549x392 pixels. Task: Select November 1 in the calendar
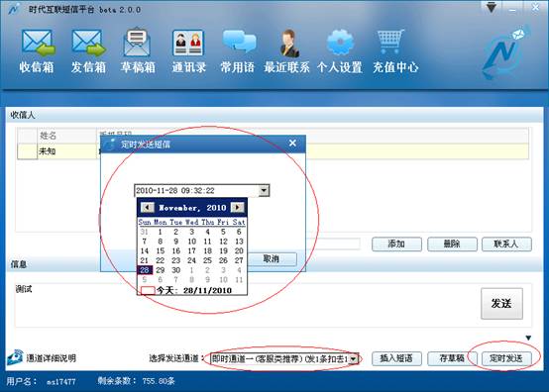pos(160,232)
